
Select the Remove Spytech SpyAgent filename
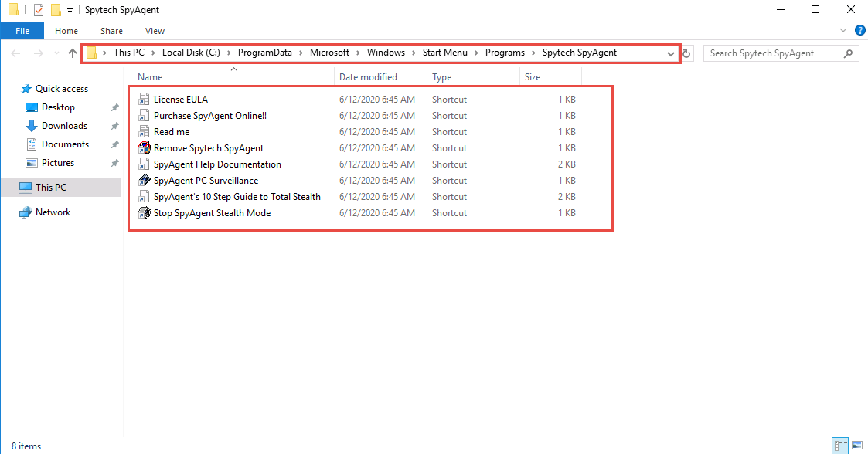point(209,148)
